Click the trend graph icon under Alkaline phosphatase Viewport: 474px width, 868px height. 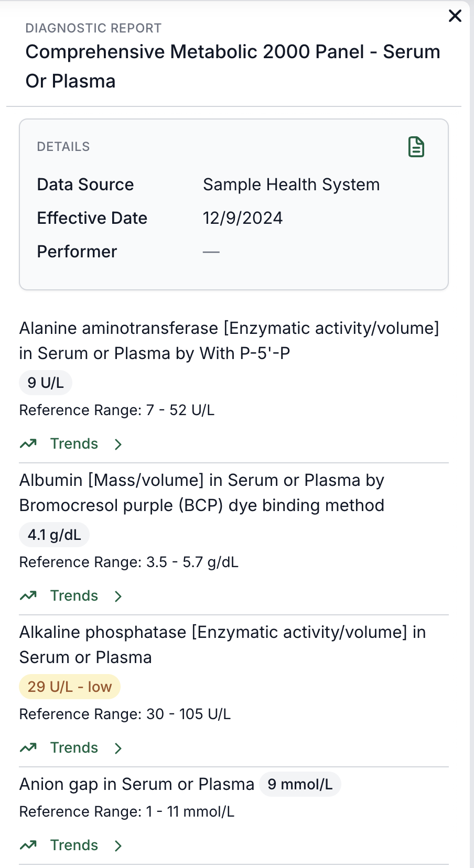(29, 748)
